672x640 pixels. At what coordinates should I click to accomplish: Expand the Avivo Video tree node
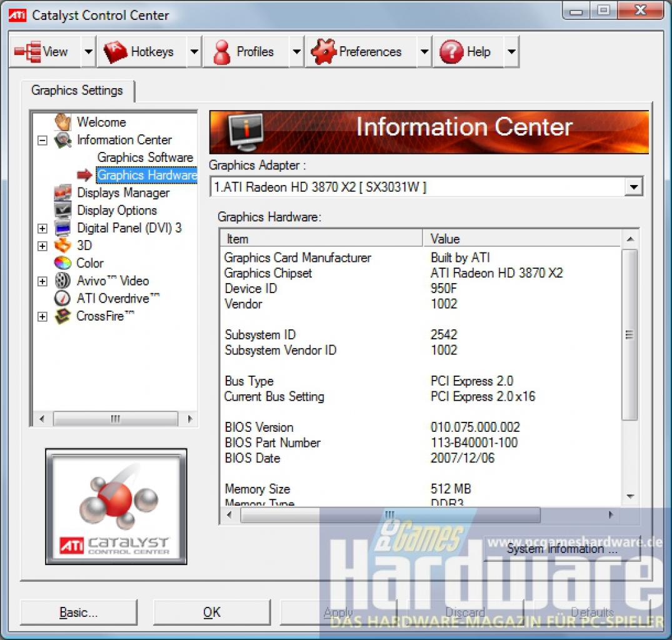(x=42, y=281)
